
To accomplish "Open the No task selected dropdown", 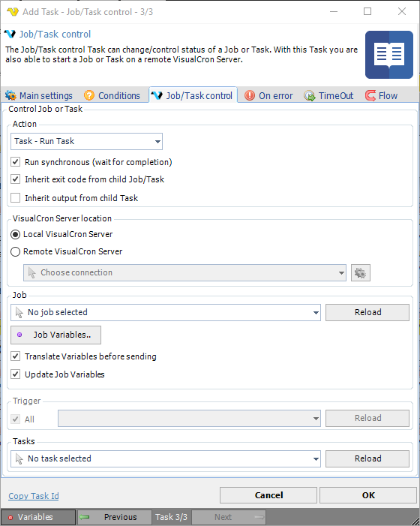I will 166,458.
